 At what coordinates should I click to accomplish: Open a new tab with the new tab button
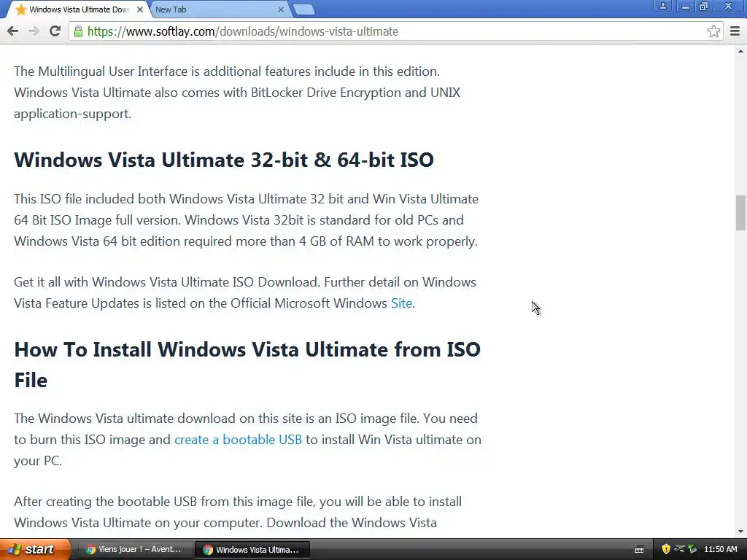click(x=303, y=9)
